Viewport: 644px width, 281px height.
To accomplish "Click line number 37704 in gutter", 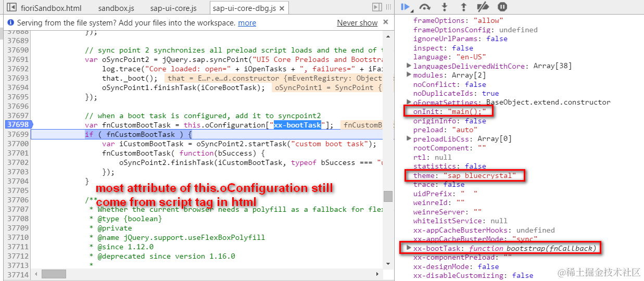I will (17, 181).
